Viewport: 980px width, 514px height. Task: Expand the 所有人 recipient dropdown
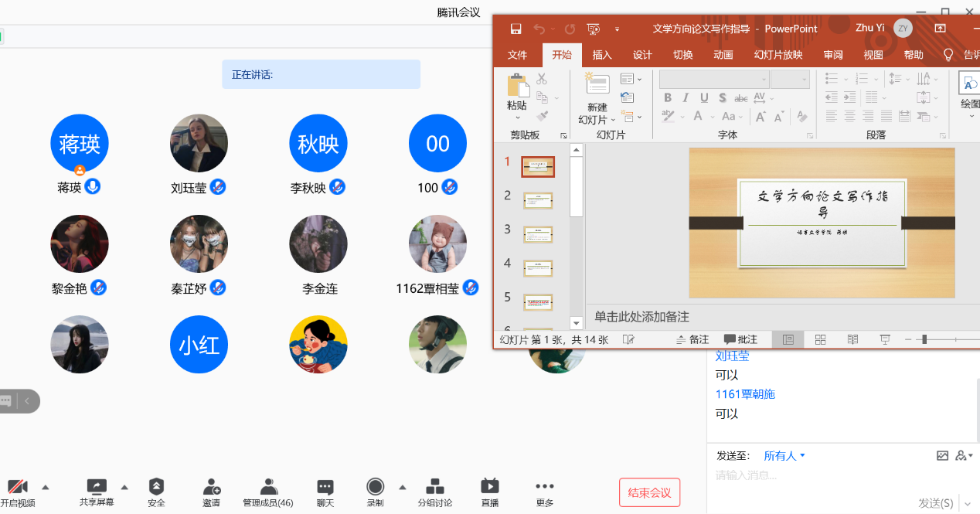tap(784, 455)
